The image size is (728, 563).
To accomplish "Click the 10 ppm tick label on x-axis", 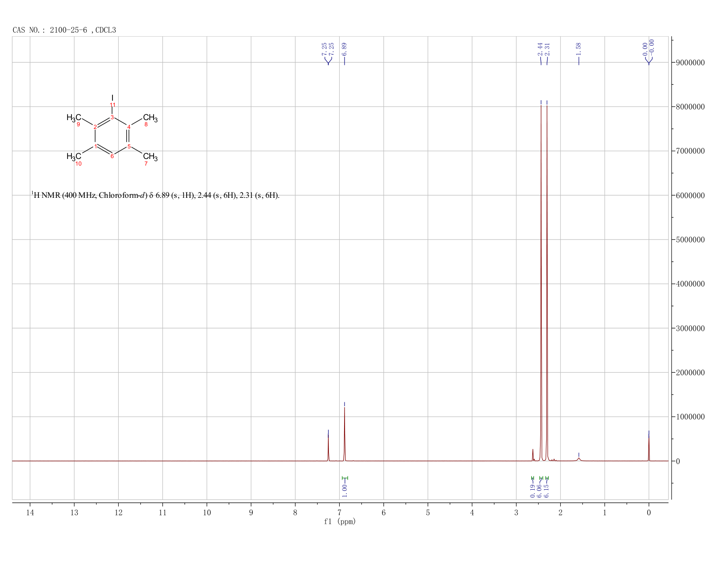I will pos(207,512).
